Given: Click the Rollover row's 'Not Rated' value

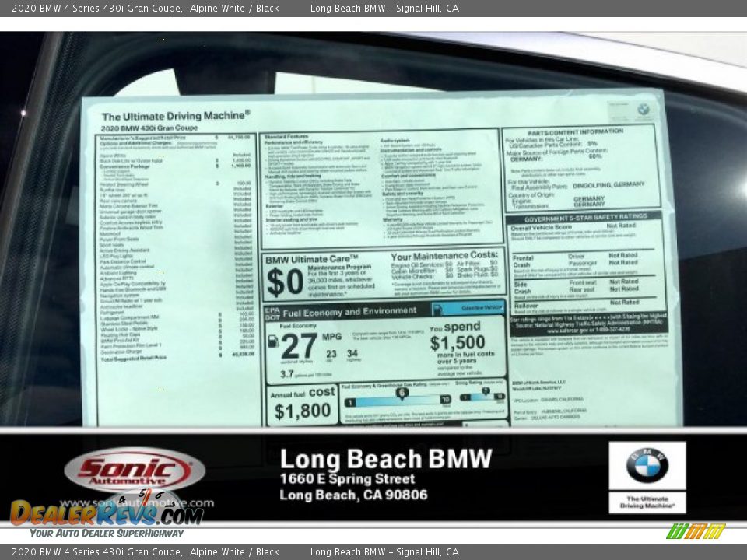Looking at the screenshot, I should click(625, 303).
